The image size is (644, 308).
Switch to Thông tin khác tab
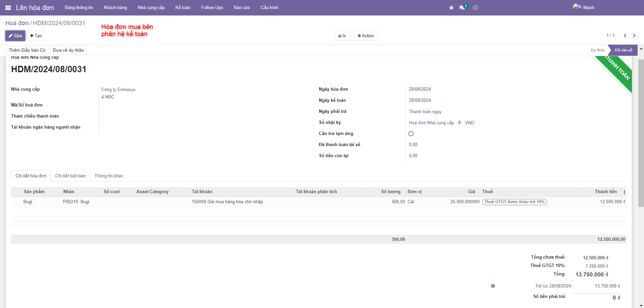pos(109,176)
